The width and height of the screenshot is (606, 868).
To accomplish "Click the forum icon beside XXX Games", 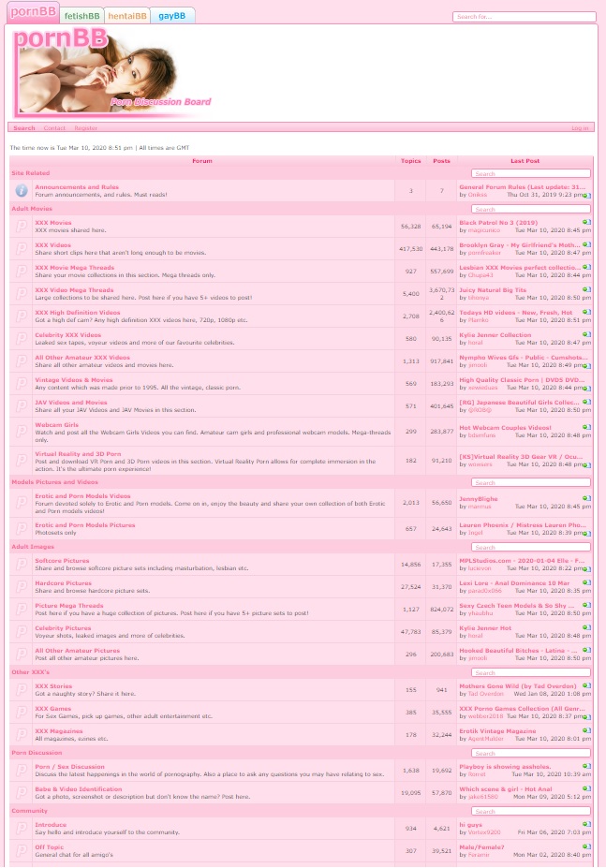I will pyautogui.click(x=21, y=713).
